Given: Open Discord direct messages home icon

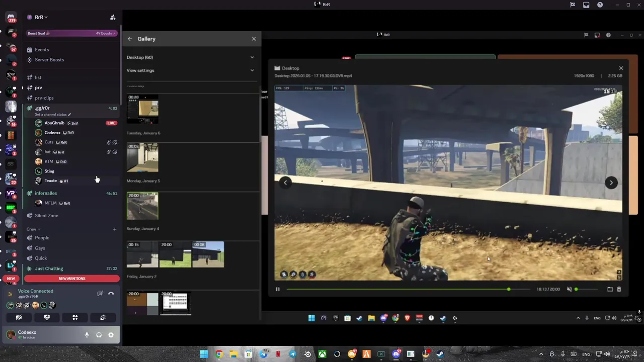Looking at the screenshot, I should [x=11, y=18].
